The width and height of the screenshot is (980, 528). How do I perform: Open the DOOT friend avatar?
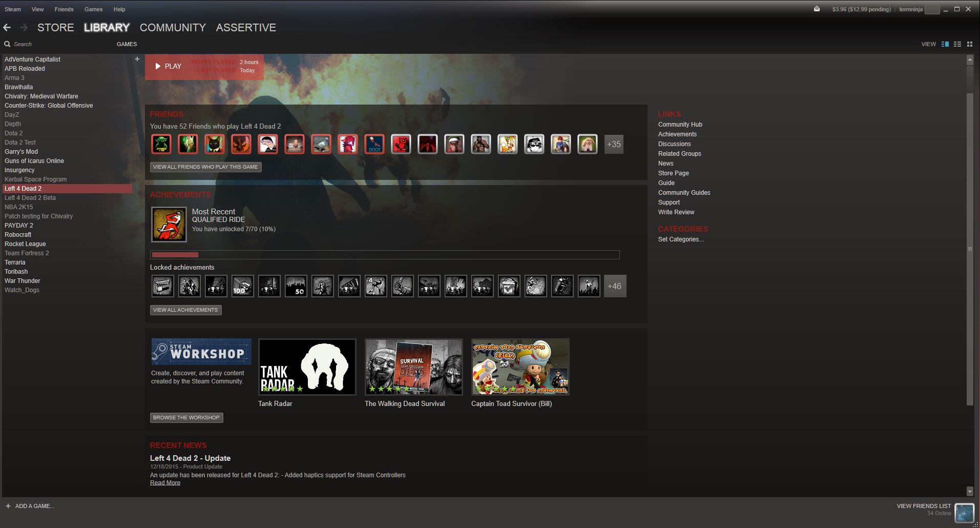[x=374, y=144]
